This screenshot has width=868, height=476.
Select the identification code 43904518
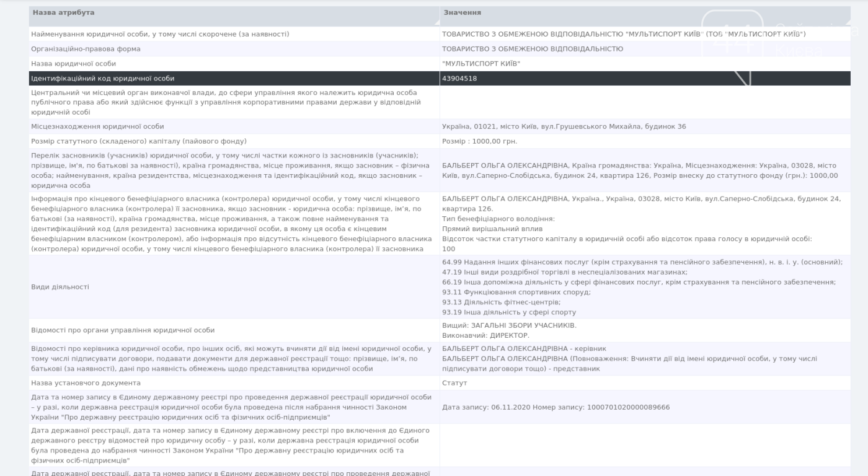[459, 79]
